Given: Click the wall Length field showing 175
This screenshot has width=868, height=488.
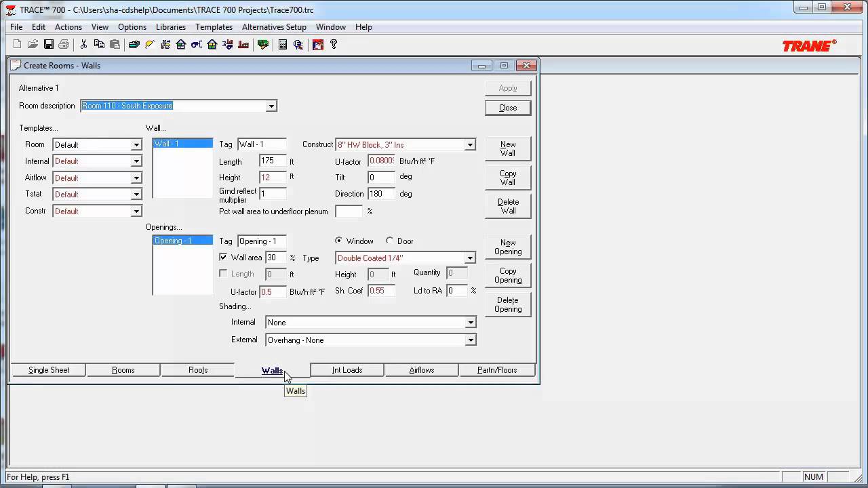Looking at the screenshot, I should (x=273, y=161).
